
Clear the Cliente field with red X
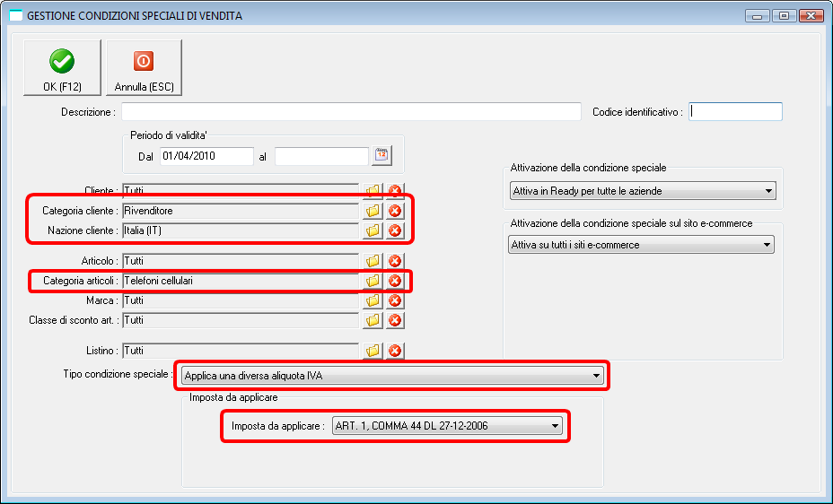coord(395,190)
